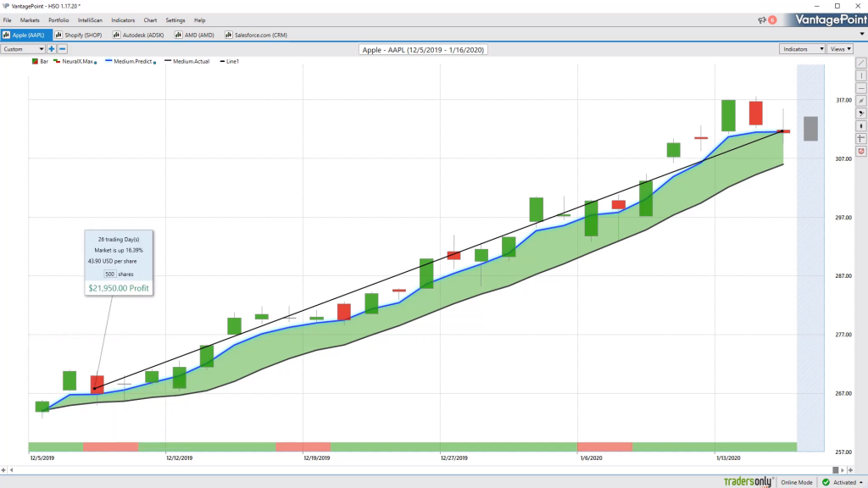Switch to the Salesforce.com (CRM) tab
This screenshot has height=488, width=868.
(256, 35)
